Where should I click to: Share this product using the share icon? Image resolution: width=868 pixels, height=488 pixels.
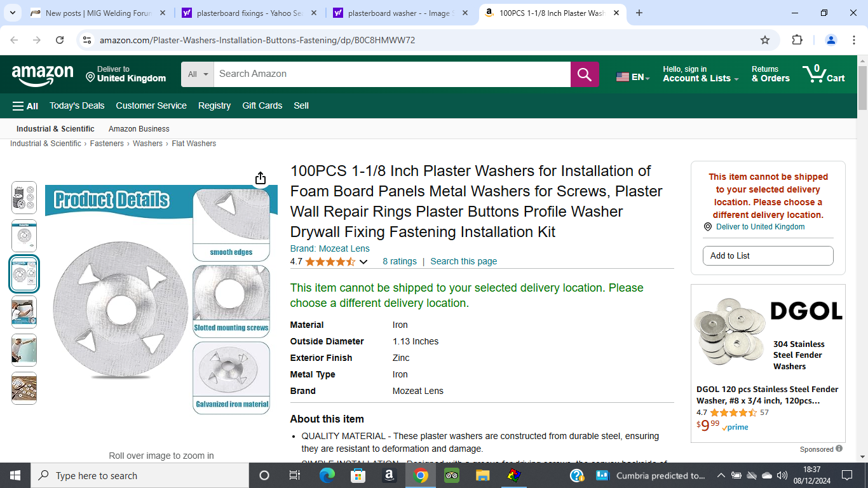[x=261, y=179]
